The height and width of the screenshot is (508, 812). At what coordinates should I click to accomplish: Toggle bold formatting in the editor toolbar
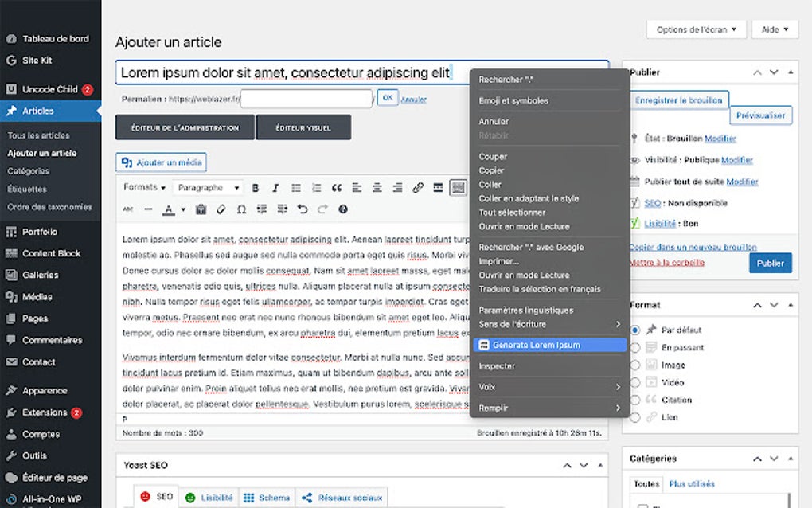255,188
